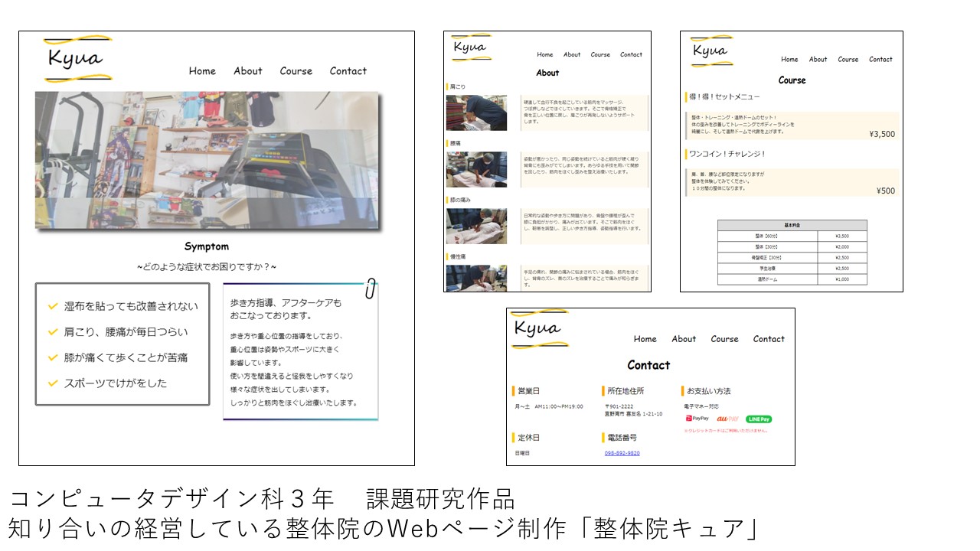Click the table cell 骨盤矯正【30分】
Image resolution: width=980 pixels, height=551 pixels.
[x=767, y=258]
